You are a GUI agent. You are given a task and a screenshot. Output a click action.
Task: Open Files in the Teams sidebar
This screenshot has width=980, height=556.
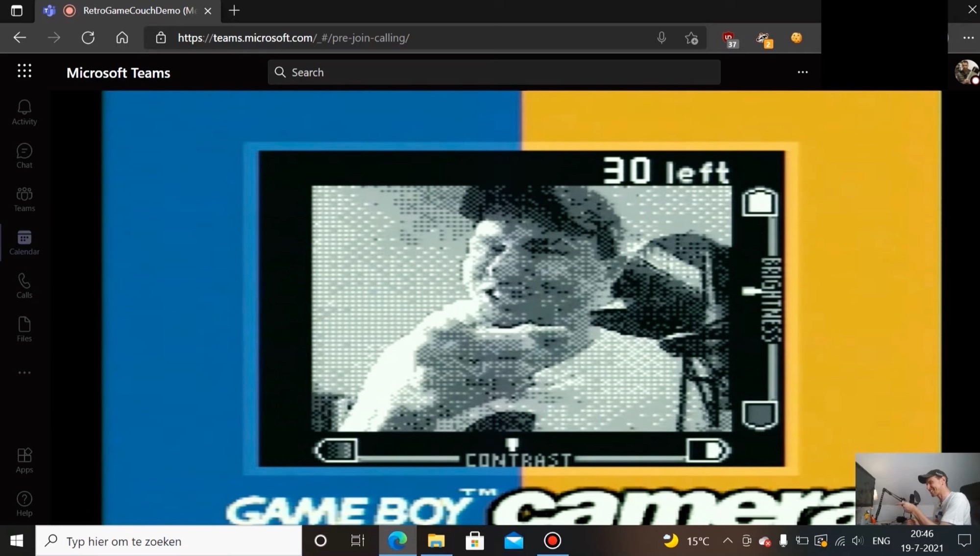(24, 329)
